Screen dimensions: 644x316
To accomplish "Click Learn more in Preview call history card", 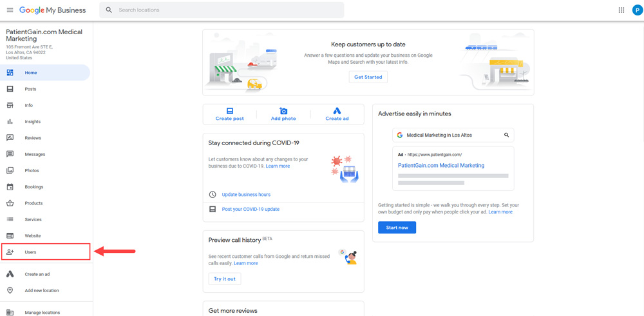I will pyautogui.click(x=245, y=263).
